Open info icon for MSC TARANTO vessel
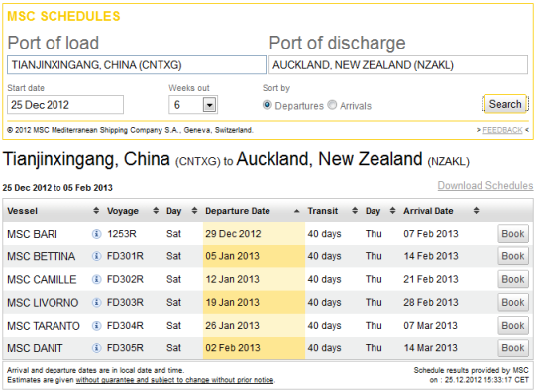 click(x=97, y=326)
